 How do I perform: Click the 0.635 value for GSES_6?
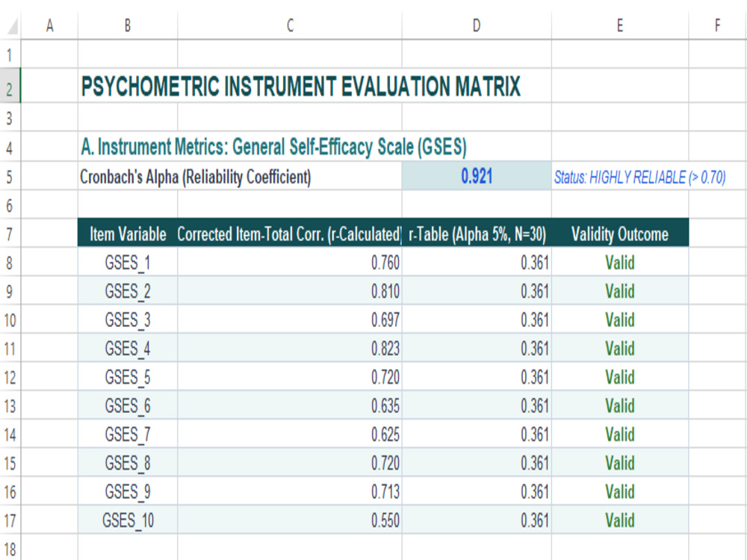click(290, 405)
